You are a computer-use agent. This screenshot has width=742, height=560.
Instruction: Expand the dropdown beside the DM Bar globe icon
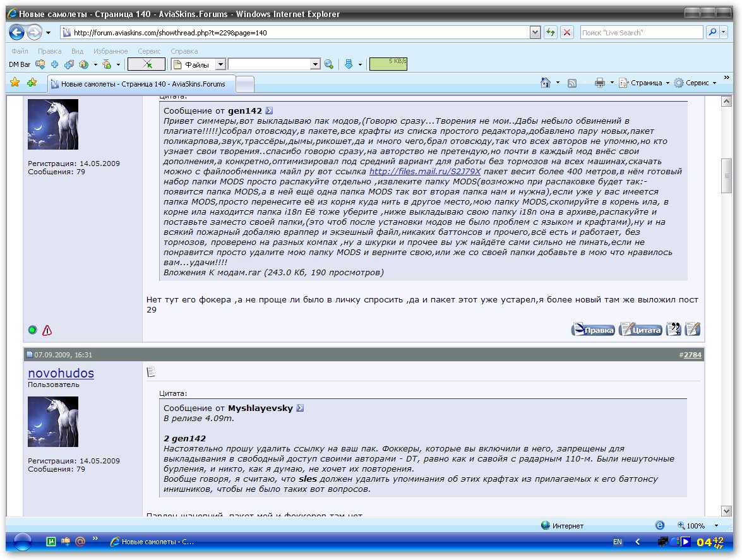click(95, 64)
